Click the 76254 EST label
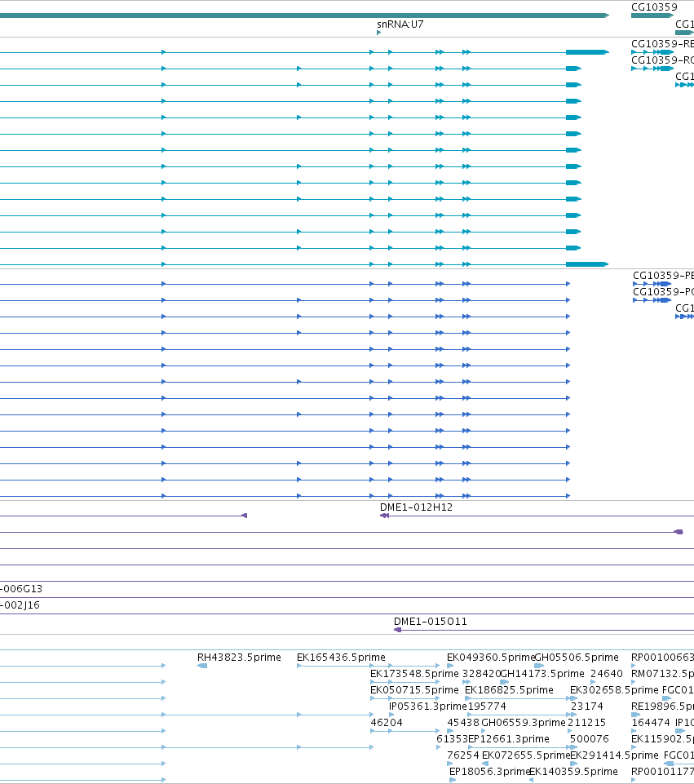The height and width of the screenshot is (784, 694). 462,755
